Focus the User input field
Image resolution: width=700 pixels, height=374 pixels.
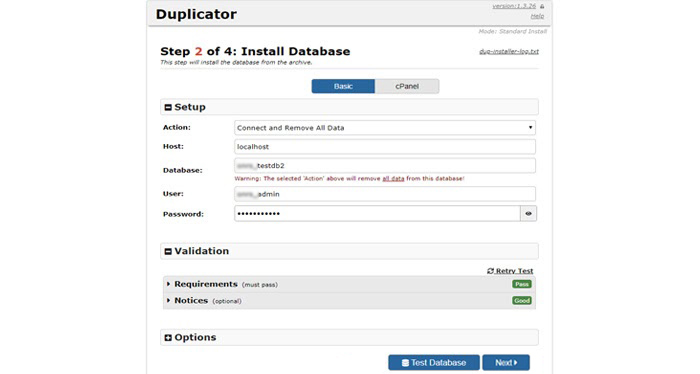385,194
